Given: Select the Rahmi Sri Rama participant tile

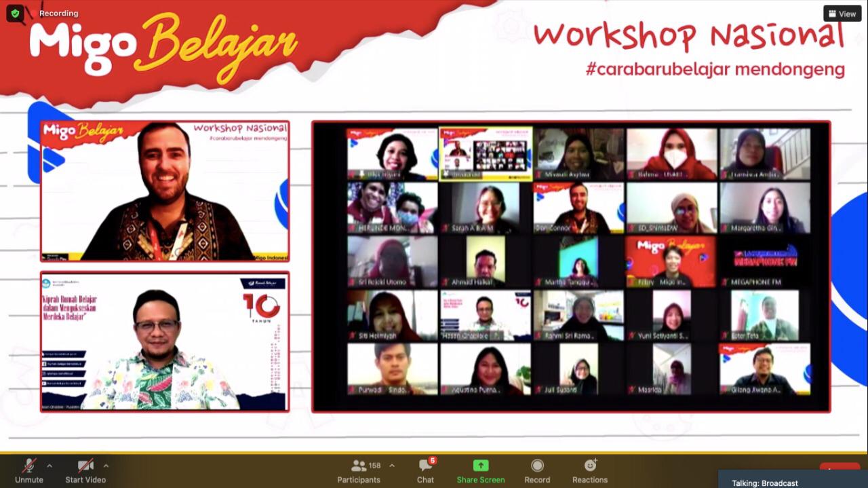Looking at the screenshot, I should click(x=579, y=316).
